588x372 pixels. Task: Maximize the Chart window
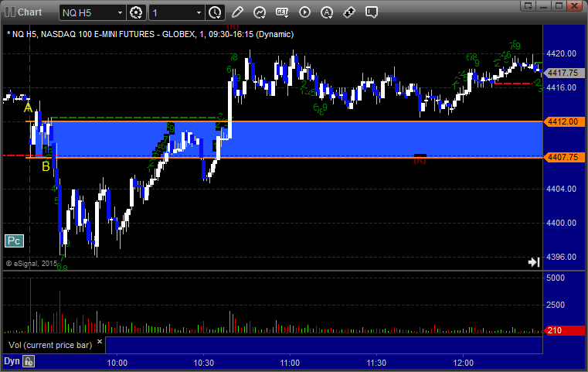tap(559, 5)
